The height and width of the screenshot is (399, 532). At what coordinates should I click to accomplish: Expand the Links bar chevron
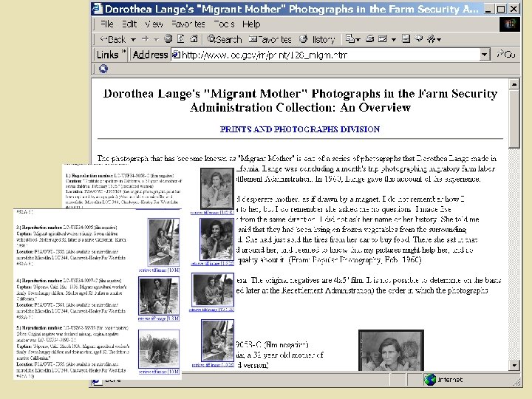(123, 52)
